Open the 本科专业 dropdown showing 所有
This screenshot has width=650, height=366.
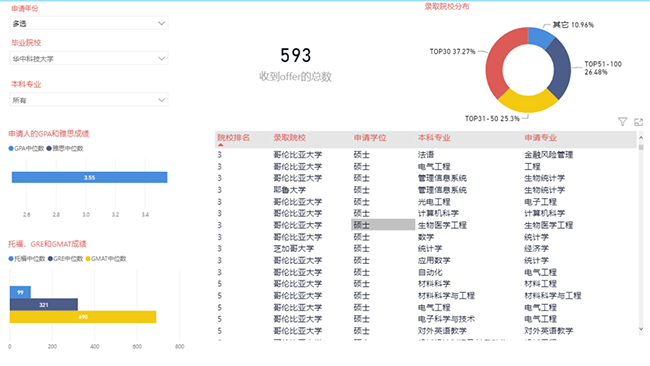tap(89, 100)
